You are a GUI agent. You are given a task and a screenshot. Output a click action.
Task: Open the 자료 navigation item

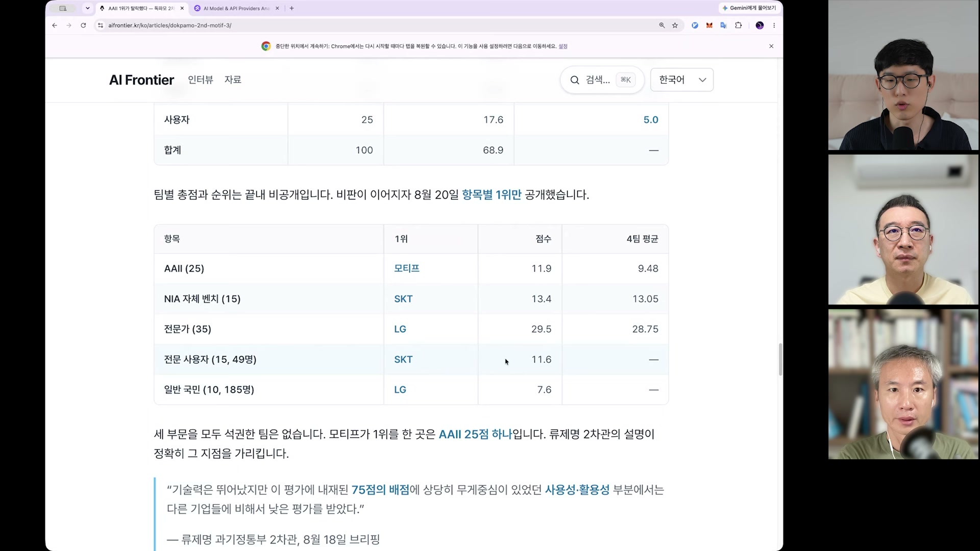(233, 80)
